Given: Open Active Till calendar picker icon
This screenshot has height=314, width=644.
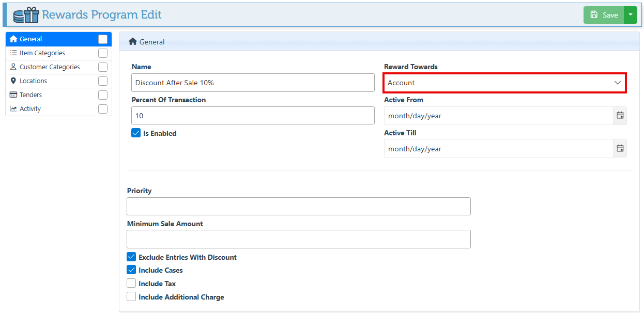Looking at the screenshot, I should pyautogui.click(x=620, y=149).
